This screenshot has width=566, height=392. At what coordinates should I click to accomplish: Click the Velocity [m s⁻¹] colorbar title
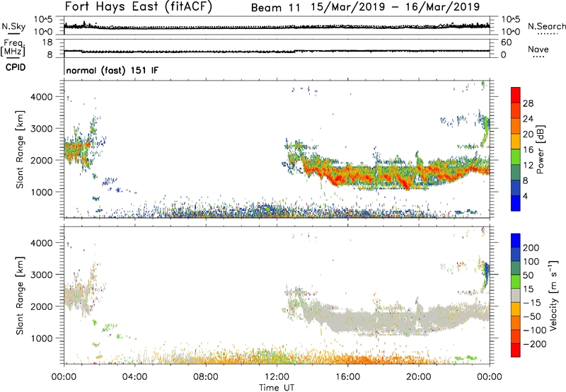(x=553, y=295)
